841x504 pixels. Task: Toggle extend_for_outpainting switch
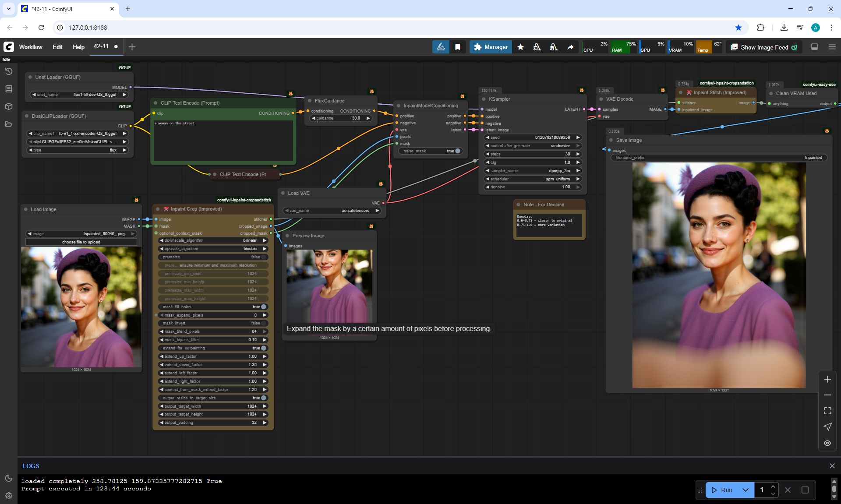coord(263,348)
